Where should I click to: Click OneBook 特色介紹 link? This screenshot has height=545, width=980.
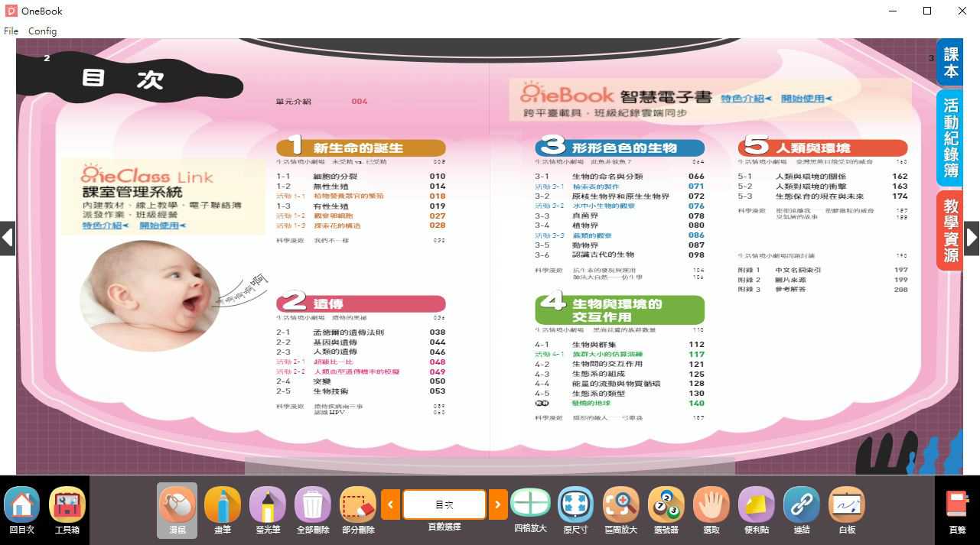[x=747, y=99]
